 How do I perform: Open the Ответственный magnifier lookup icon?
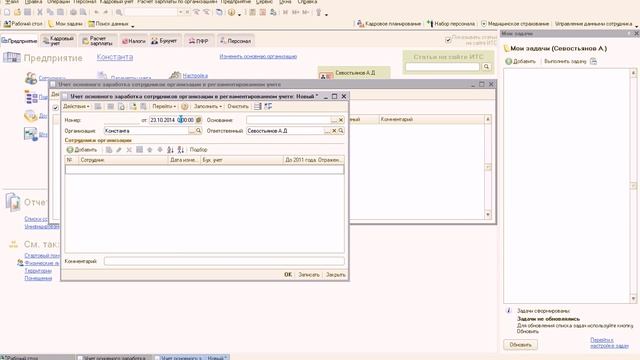[341, 131]
